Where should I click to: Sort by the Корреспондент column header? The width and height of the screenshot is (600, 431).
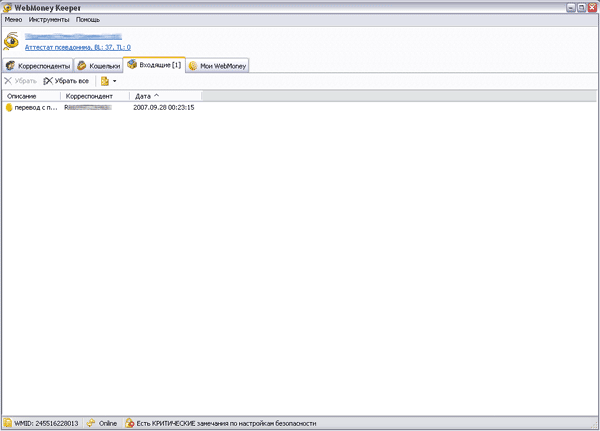95,96
